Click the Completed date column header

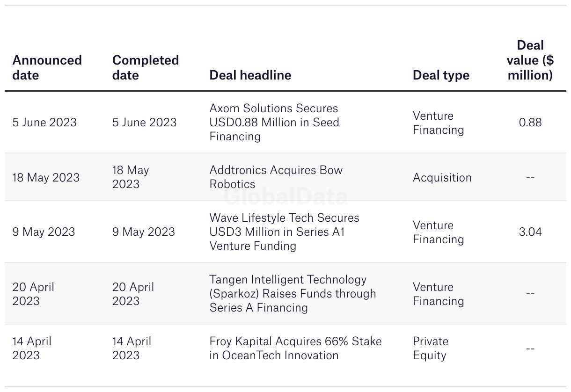tap(146, 67)
